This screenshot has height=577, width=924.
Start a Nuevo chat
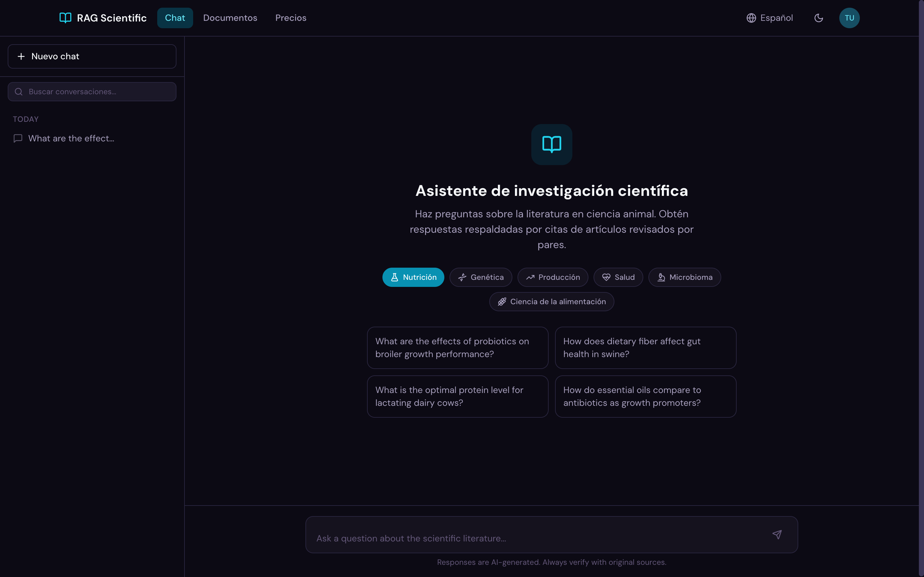(x=92, y=56)
